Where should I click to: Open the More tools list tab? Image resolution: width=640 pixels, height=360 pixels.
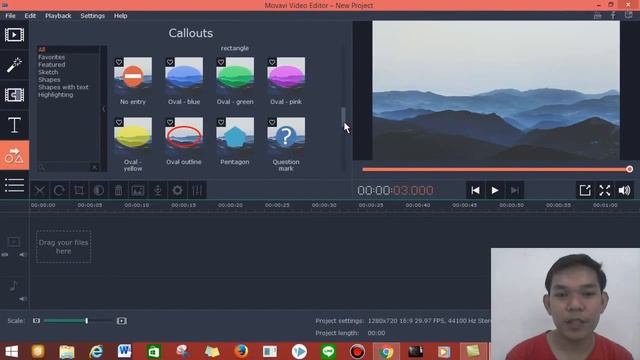point(14,185)
